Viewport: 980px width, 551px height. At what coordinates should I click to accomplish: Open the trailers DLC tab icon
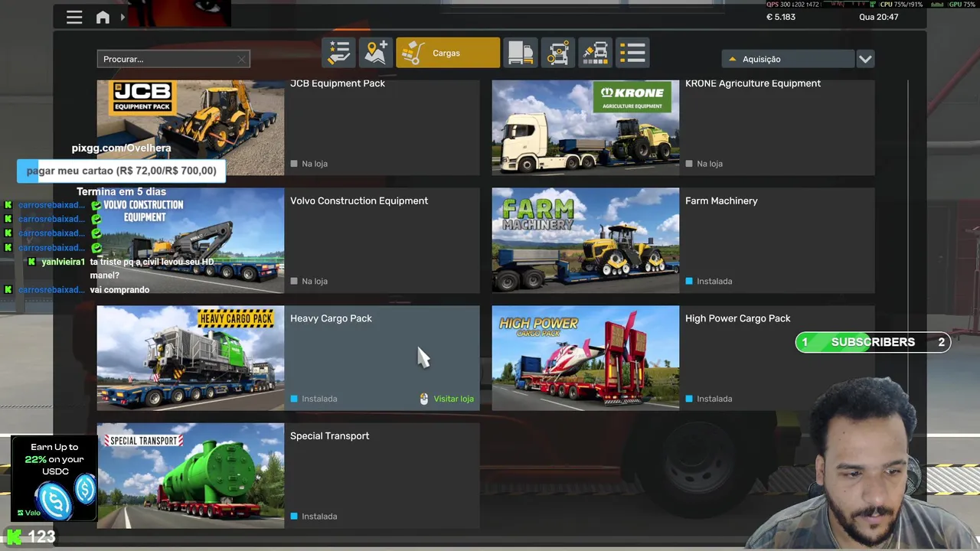521,53
